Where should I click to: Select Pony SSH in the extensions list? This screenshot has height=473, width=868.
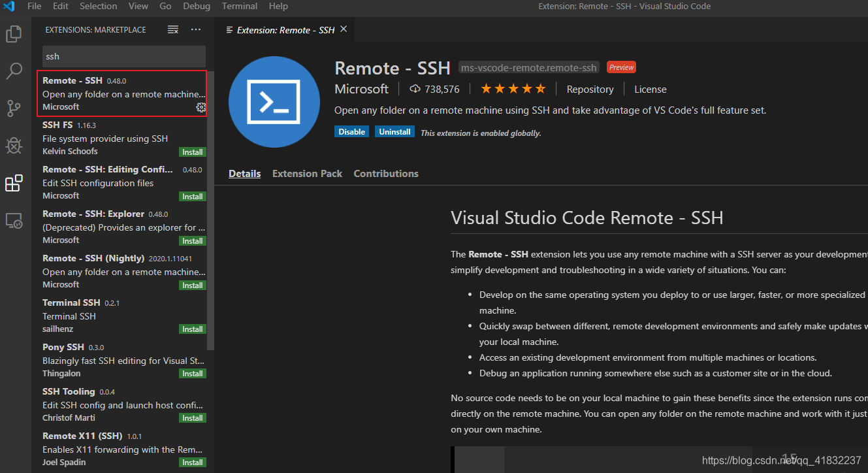pos(122,360)
